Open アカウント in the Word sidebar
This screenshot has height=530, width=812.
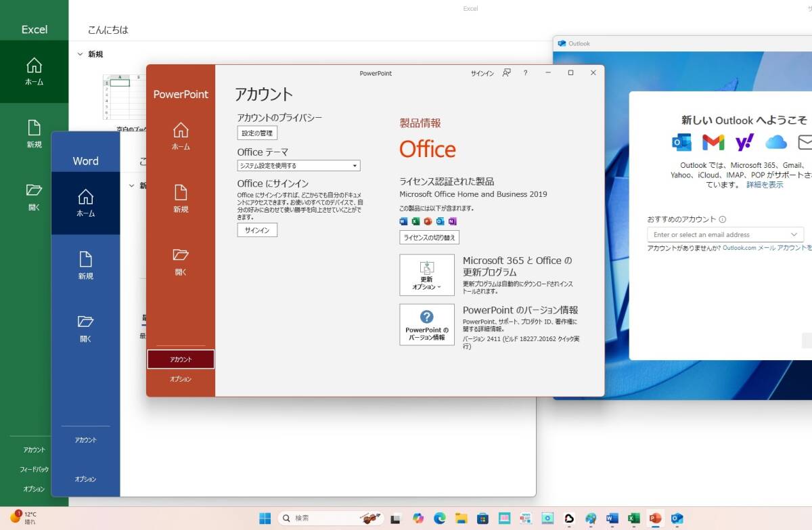click(x=85, y=440)
